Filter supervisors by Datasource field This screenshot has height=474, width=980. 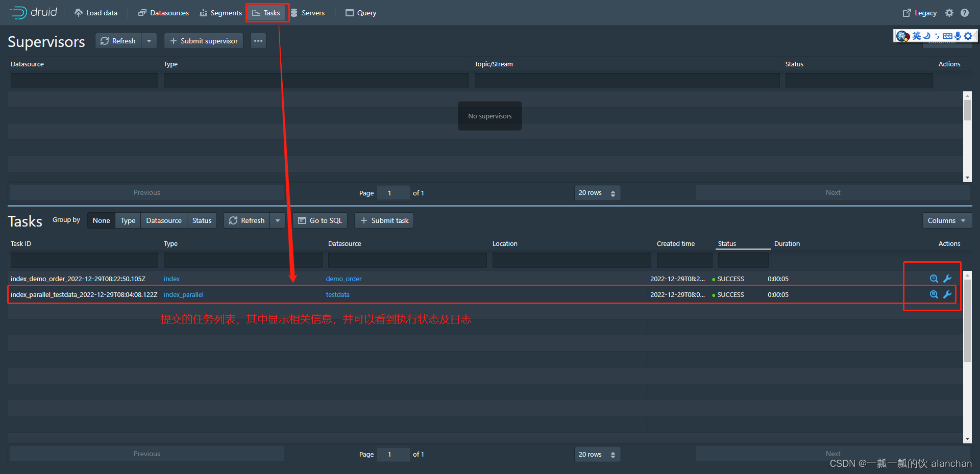tap(84, 81)
